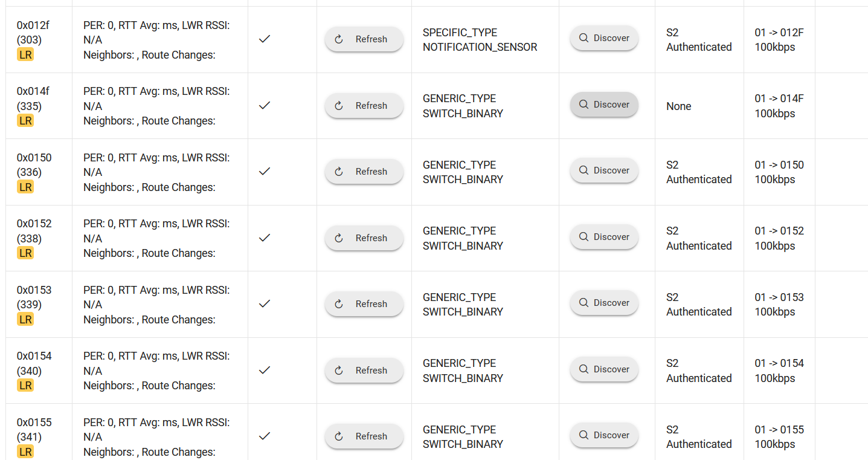Click the refresh icon for node 0x012f
Viewport: 868px width, 460px height.
point(338,39)
